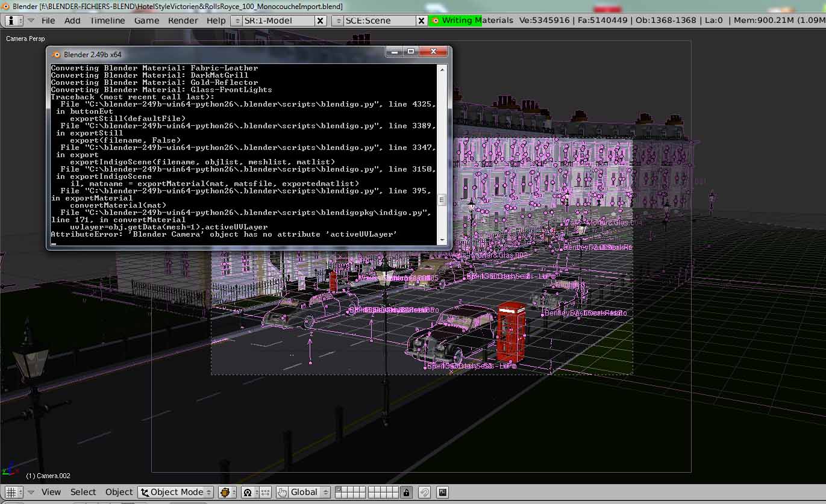Open the Global orientation dropdown
826x504 pixels.
point(310,492)
